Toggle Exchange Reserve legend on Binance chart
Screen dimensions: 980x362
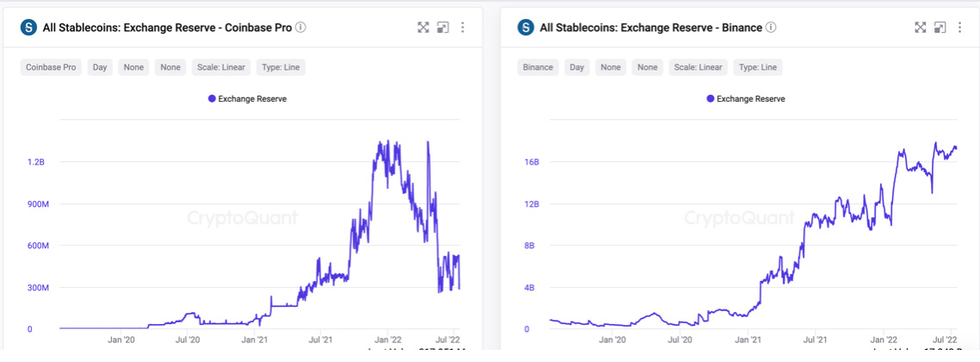point(745,99)
